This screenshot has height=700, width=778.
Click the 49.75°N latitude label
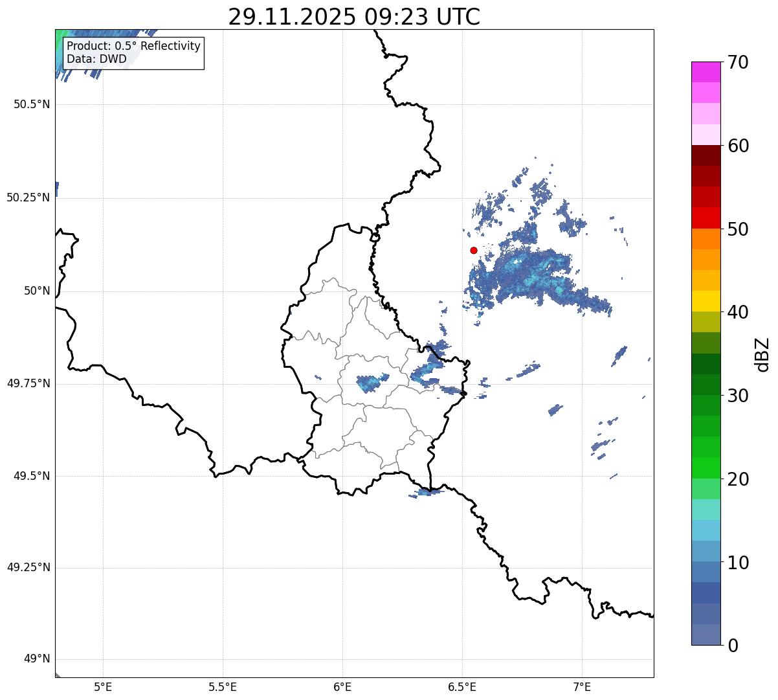[28, 383]
